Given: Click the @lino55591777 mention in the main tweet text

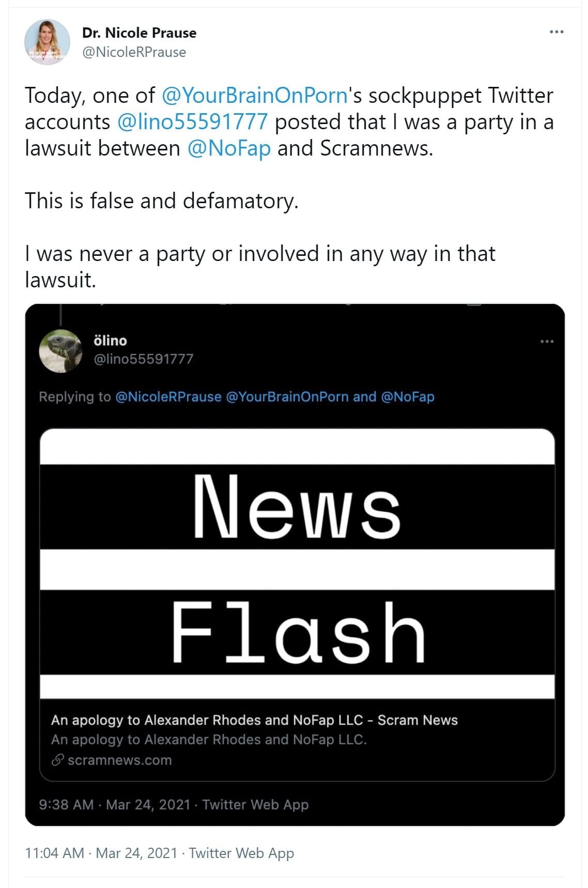Looking at the screenshot, I should tap(193, 122).
